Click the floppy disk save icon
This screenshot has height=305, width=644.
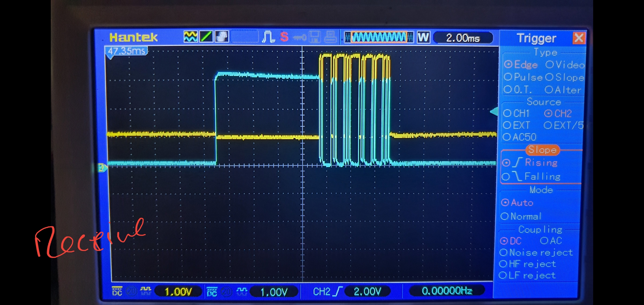(x=315, y=37)
